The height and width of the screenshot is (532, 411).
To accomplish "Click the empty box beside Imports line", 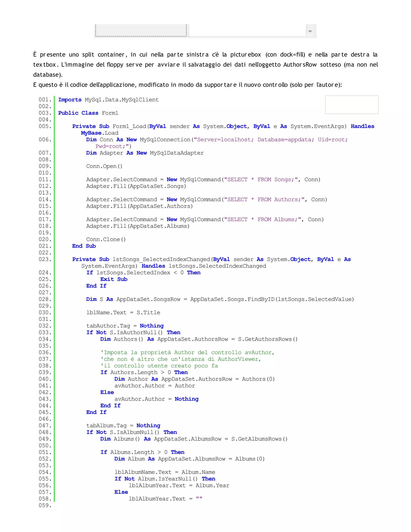I will click(x=352, y=105).
